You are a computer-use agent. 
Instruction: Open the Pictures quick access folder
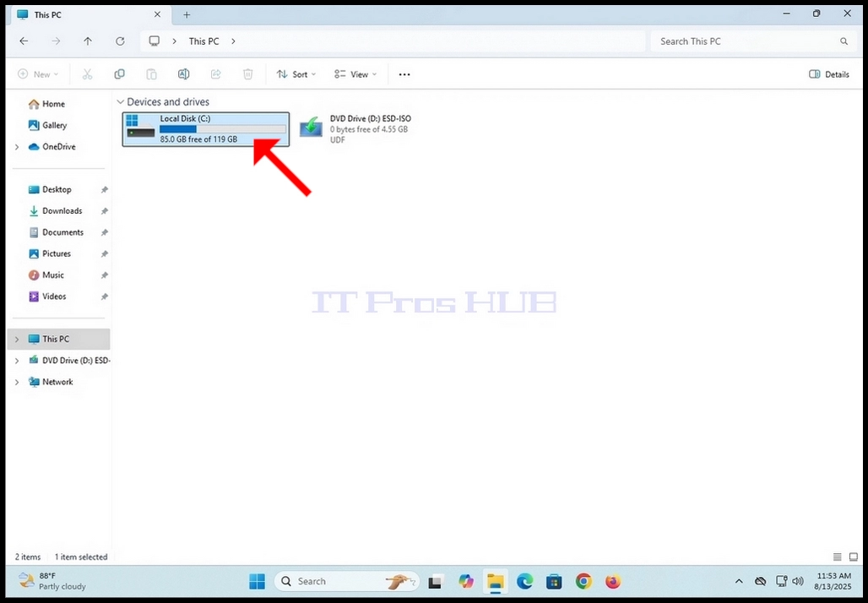[x=57, y=253]
